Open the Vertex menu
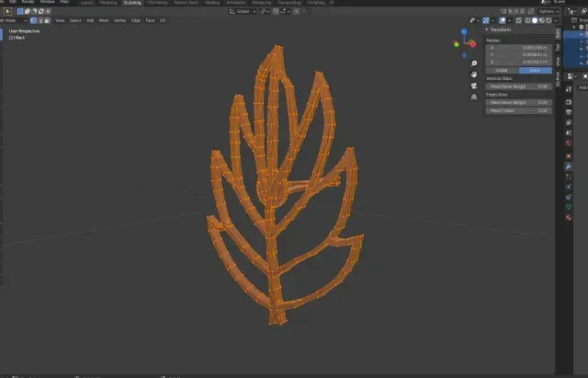Viewport: 588px width, 378px height. [x=119, y=20]
